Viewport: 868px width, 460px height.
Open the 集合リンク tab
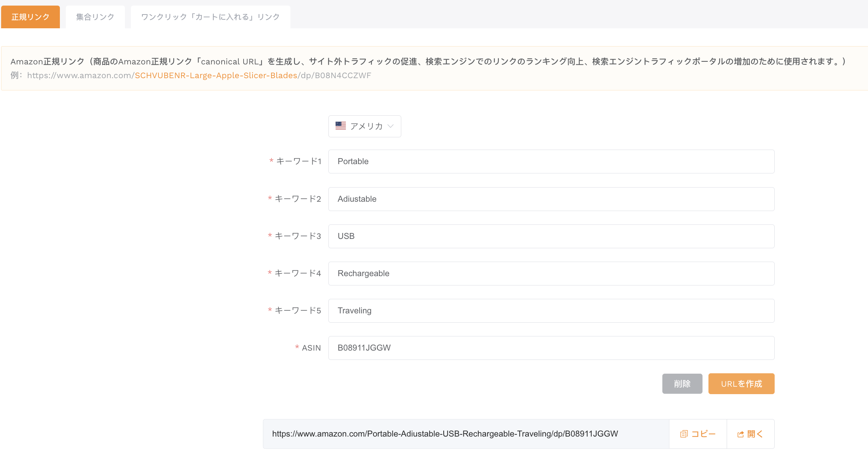pos(95,17)
